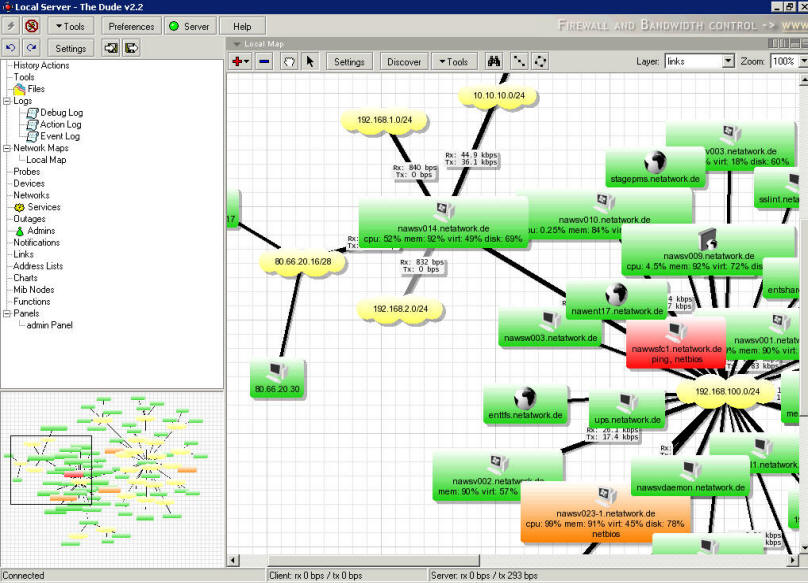Select the hand pan tool

289,62
